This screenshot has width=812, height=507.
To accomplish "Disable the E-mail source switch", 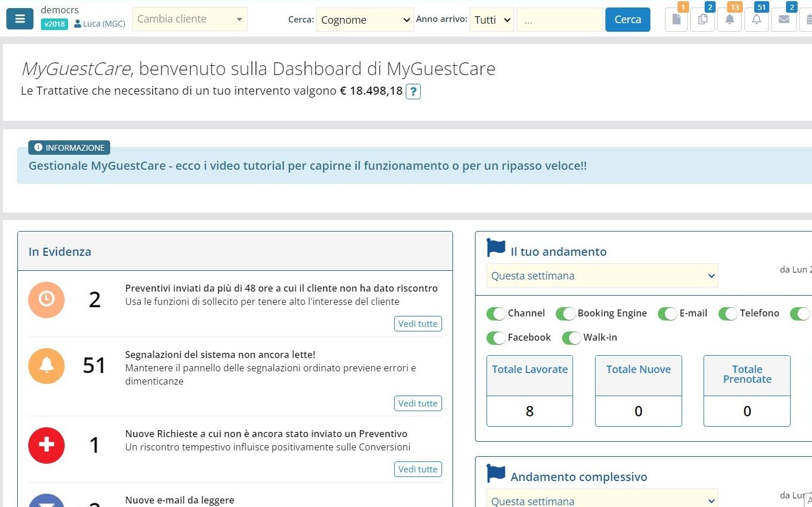I will coord(667,314).
